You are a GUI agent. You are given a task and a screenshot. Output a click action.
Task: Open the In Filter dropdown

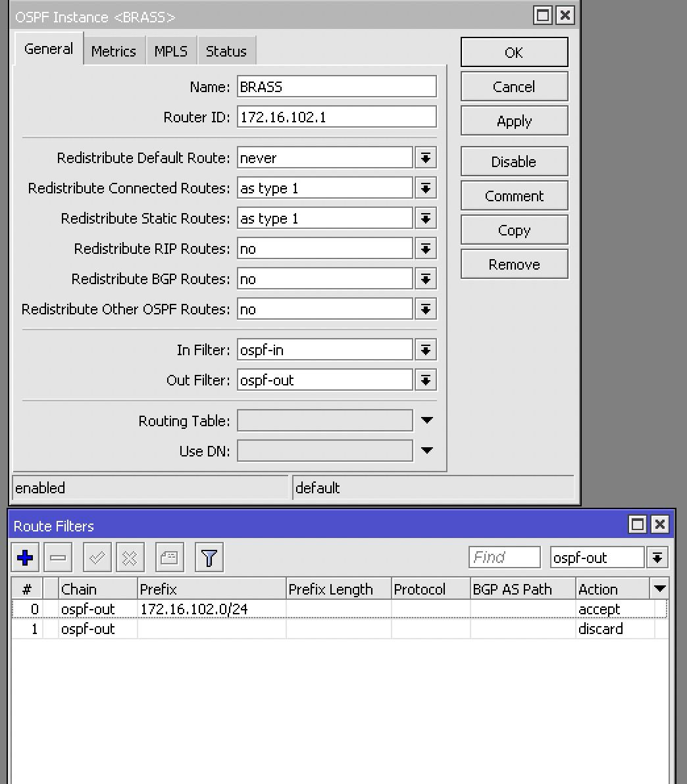click(426, 350)
